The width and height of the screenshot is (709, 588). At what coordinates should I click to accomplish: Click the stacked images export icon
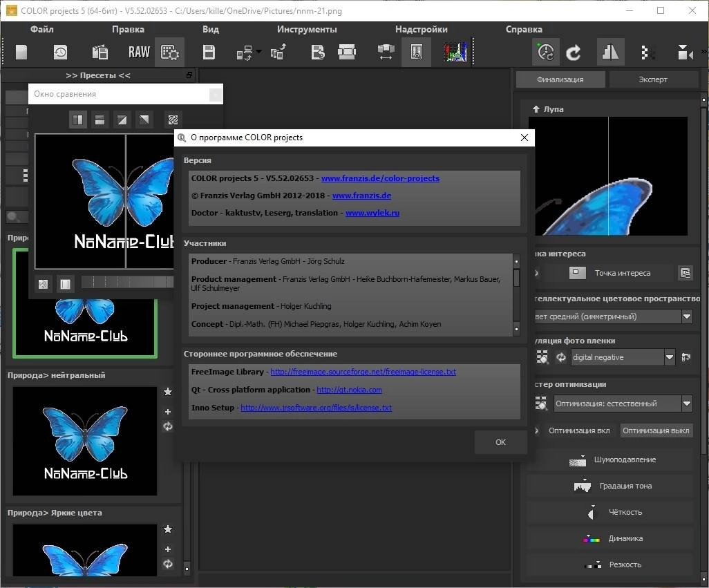pyautogui.click(x=278, y=53)
